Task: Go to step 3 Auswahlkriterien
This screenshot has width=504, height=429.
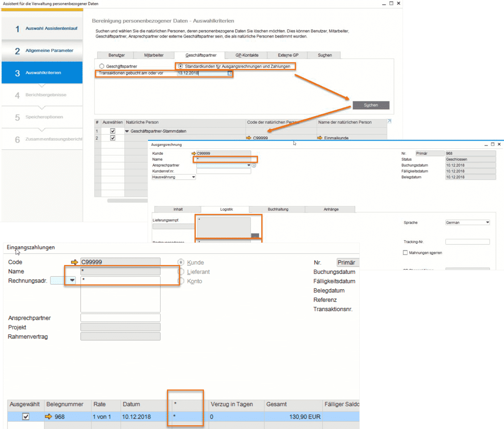Action: pos(42,73)
